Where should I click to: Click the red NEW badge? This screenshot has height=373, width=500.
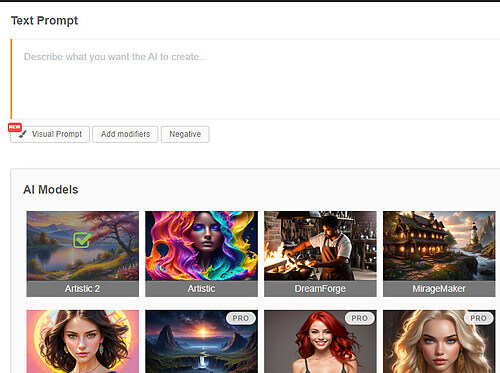click(x=15, y=127)
